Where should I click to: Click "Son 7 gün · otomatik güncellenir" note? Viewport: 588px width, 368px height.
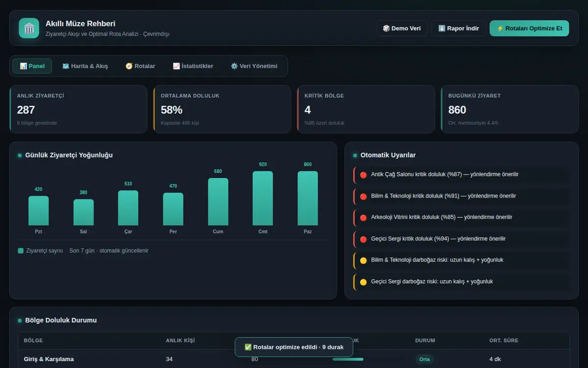[x=109, y=251]
